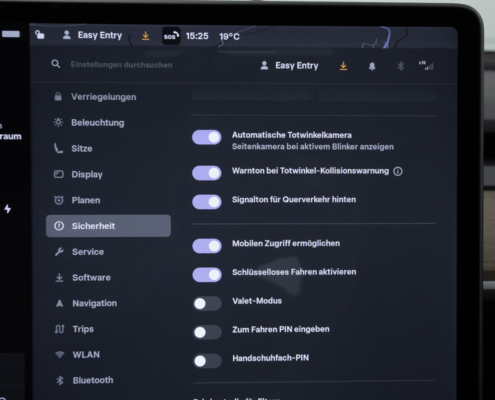Image resolution: width=495 pixels, height=400 pixels.
Task: Disable Automatische Totwinkelkamera toggle
Action: (x=207, y=137)
